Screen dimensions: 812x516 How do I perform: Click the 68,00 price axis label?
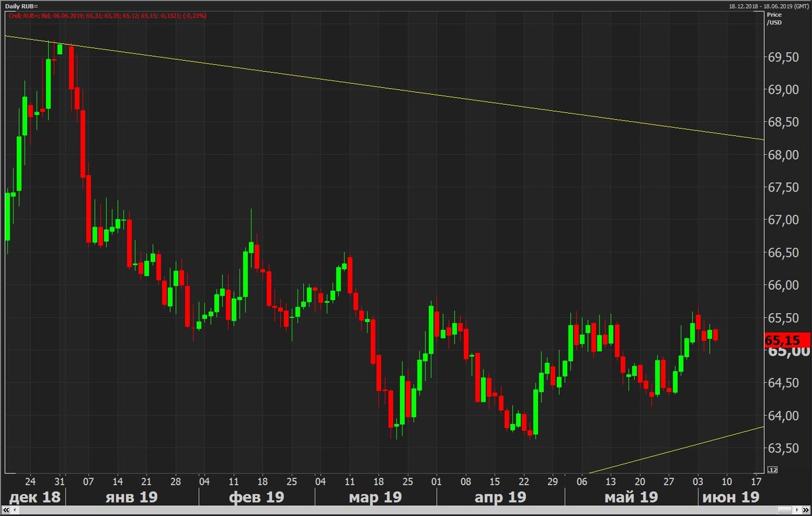point(784,156)
